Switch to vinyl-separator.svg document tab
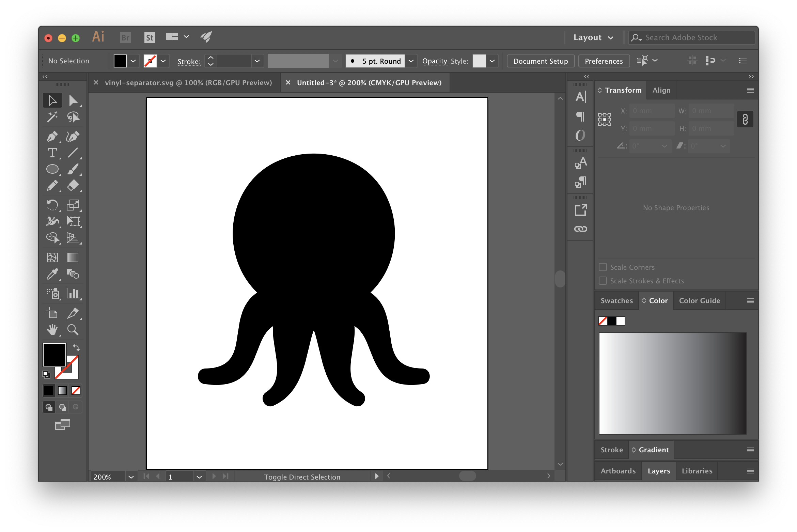Viewport: 797px width, 532px height. tap(188, 83)
